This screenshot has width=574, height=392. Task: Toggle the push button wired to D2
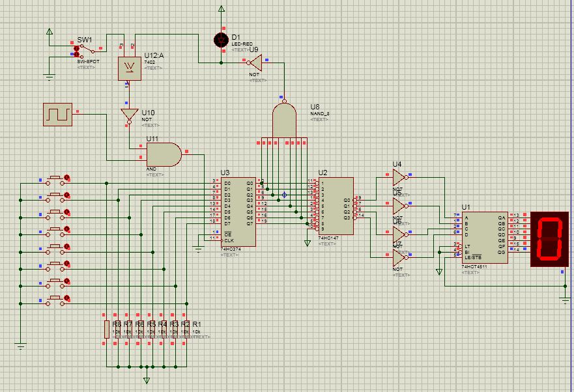[x=55, y=214]
